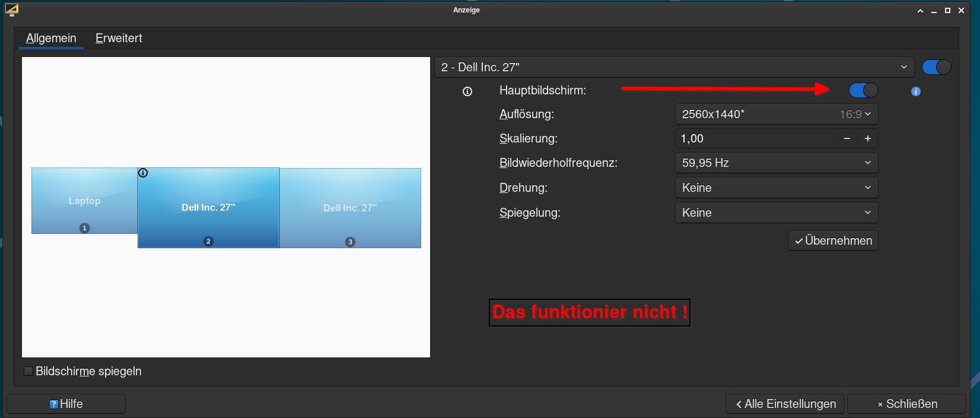
Task: Click the identify icon on monitor 2 preview
Action: pyautogui.click(x=143, y=173)
